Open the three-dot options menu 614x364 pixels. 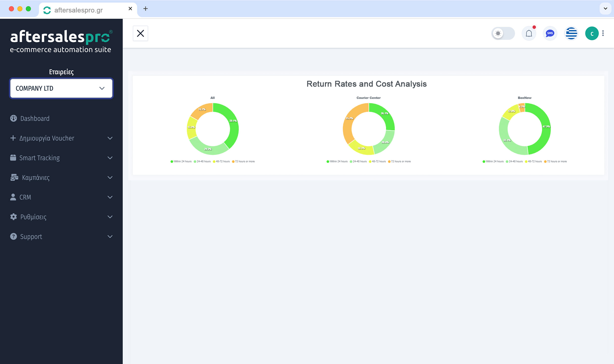[x=603, y=33]
